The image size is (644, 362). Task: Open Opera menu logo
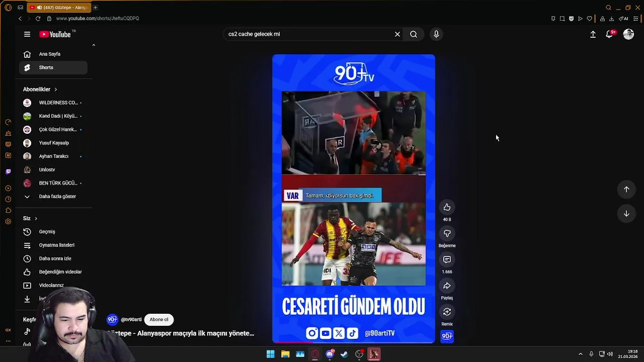(x=8, y=8)
